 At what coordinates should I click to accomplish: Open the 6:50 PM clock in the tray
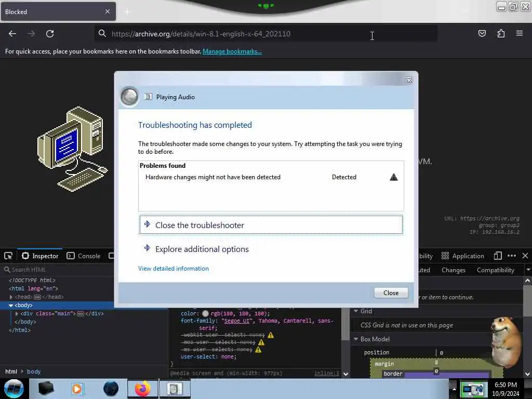tap(506, 389)
